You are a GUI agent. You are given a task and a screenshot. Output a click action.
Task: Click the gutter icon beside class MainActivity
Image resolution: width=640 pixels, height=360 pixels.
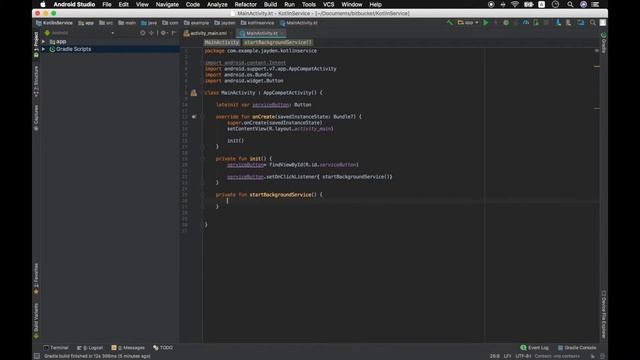coord(194,93)
